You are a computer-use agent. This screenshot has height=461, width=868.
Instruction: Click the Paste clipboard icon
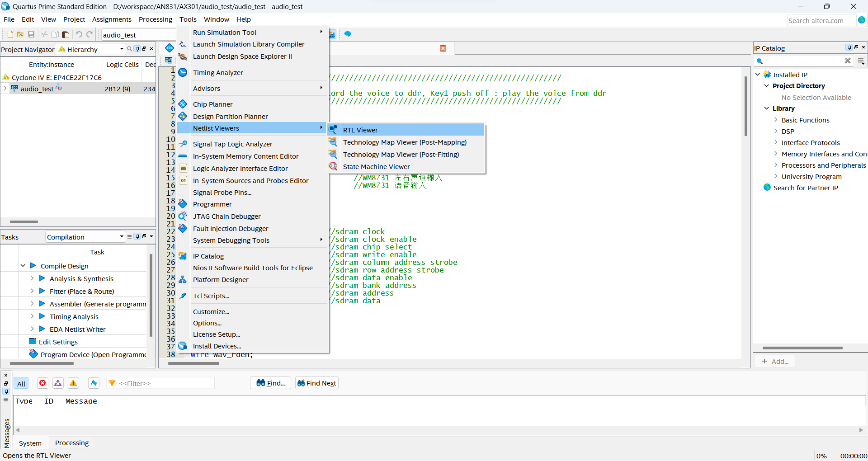click(x=66, y=34)
